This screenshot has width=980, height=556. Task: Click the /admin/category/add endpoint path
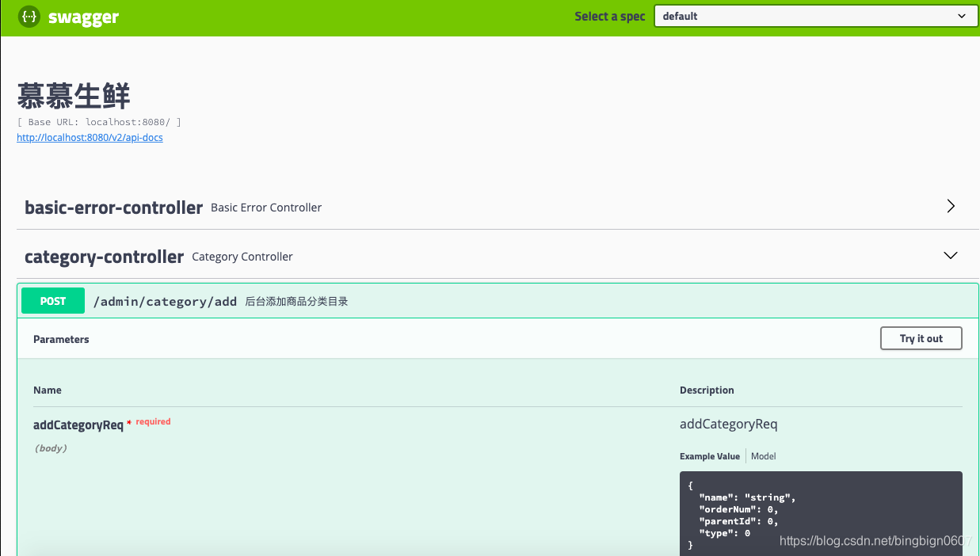(166, 301)
